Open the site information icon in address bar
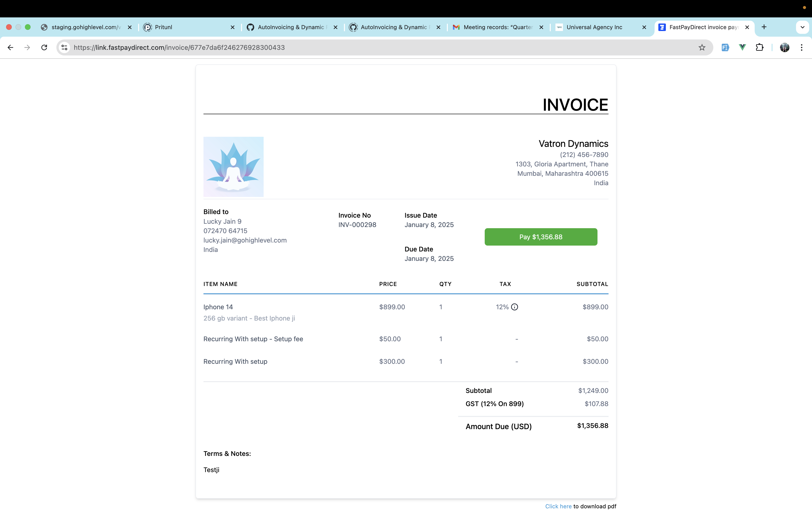 coord(64,47)
